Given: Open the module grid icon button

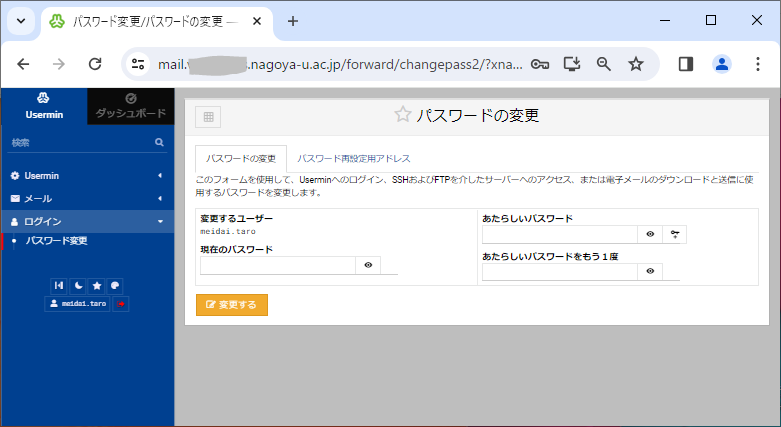Looking at the screenshot, I should click(x=208, y=117).
